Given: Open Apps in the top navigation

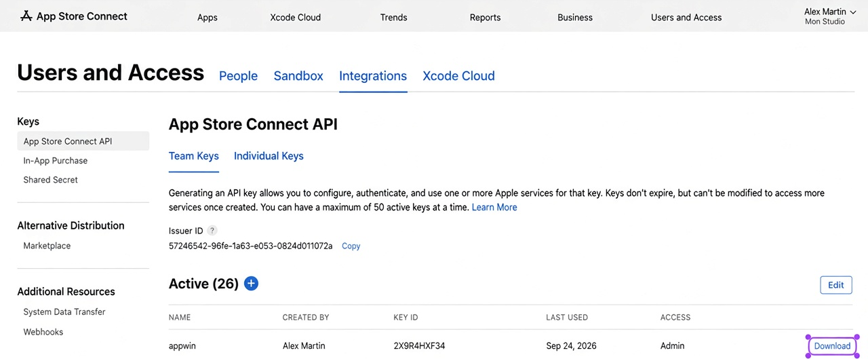Looking at the screenshot, I should pyautogui.click(x=208, y=18).
